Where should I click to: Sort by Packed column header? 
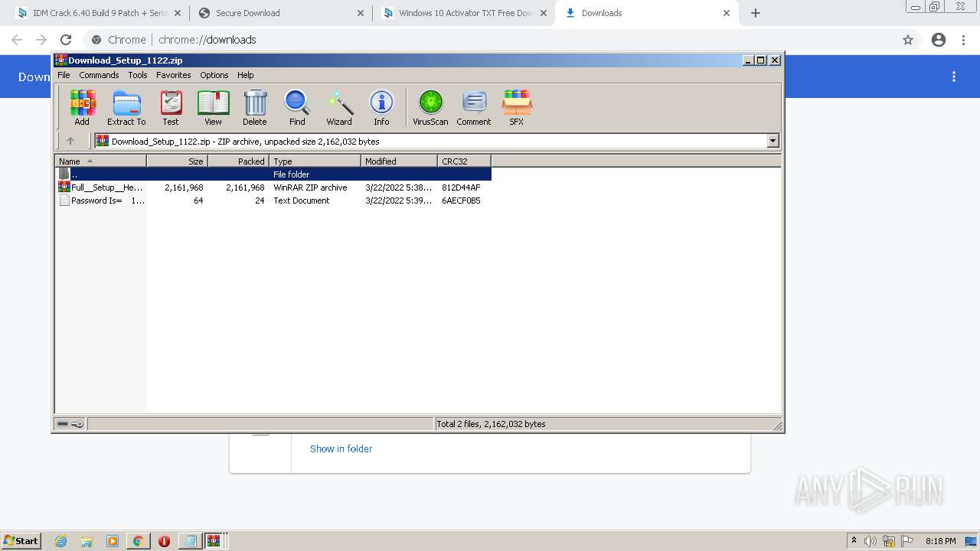(238, 161)
